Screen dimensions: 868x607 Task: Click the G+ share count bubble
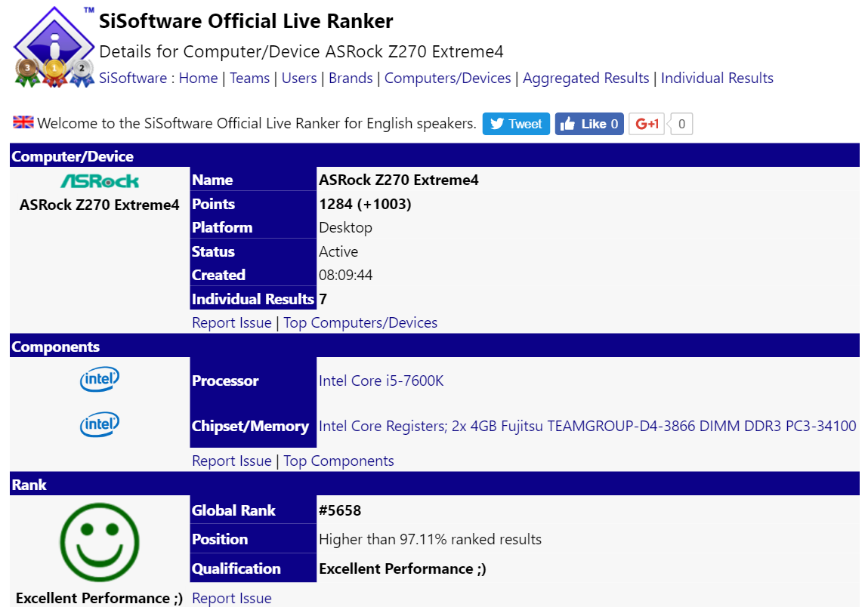click(x=681, y=123)
